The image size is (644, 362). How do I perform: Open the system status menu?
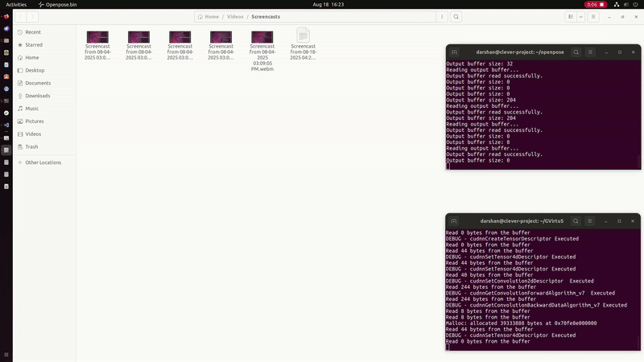click(624, 4)
